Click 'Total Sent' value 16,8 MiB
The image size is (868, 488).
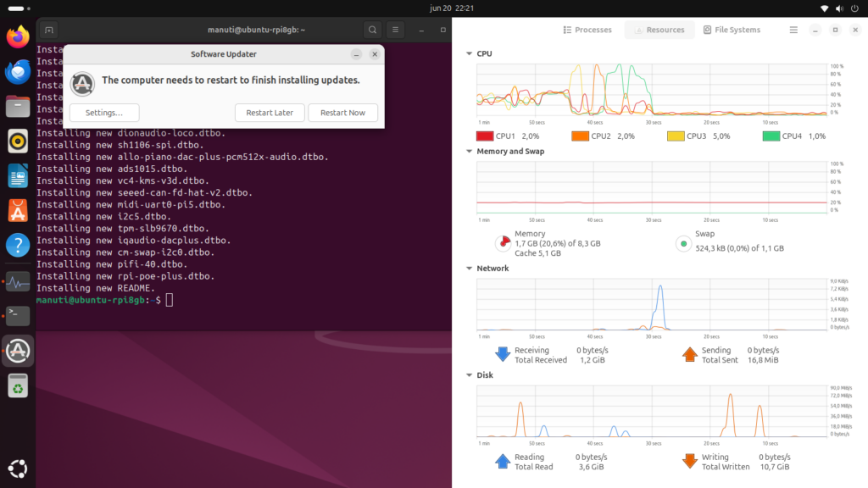click(763, 359)
